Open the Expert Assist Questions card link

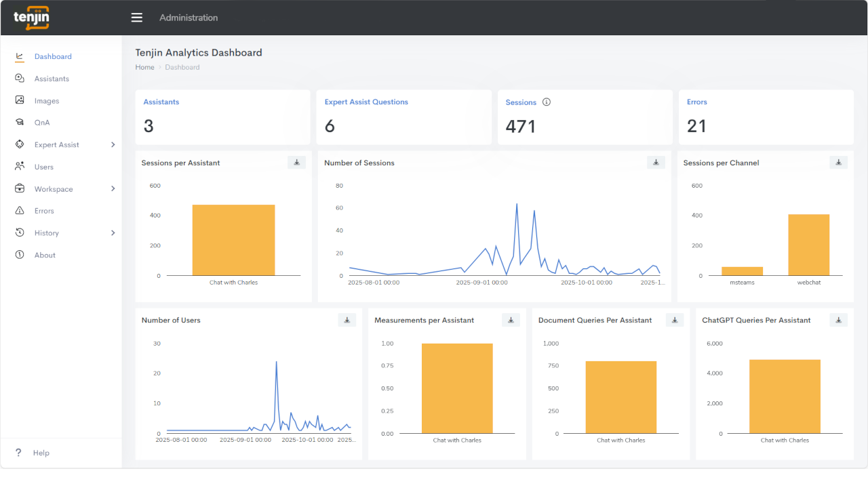366,102
